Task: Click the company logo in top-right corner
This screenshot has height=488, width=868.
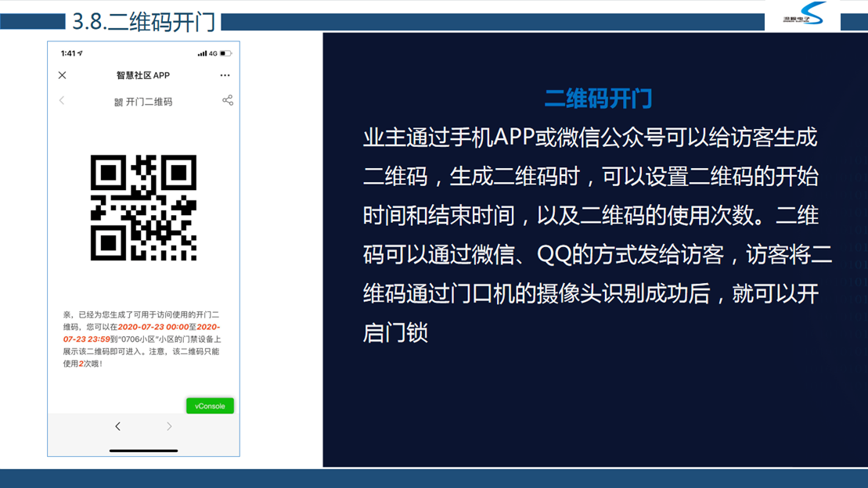Action: (803, 14)
